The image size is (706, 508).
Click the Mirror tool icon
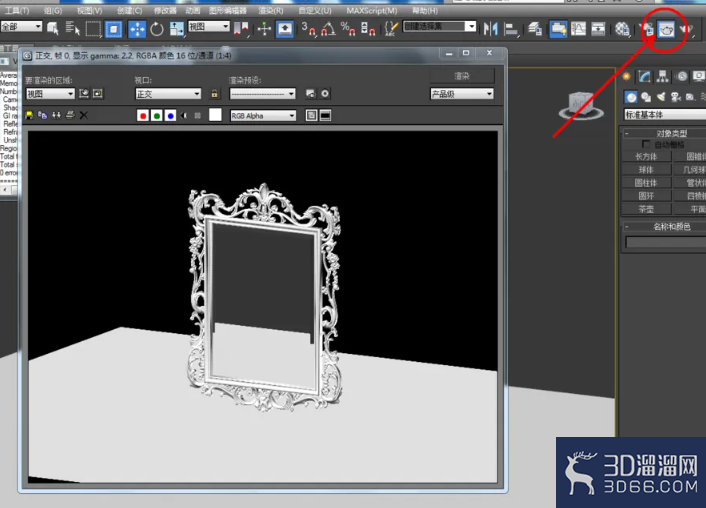pos(491,29)
